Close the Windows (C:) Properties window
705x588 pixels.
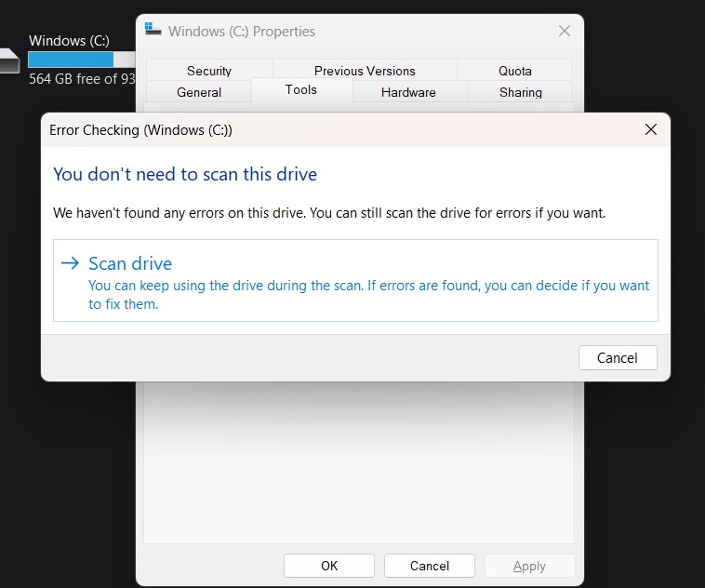point(564,31)
